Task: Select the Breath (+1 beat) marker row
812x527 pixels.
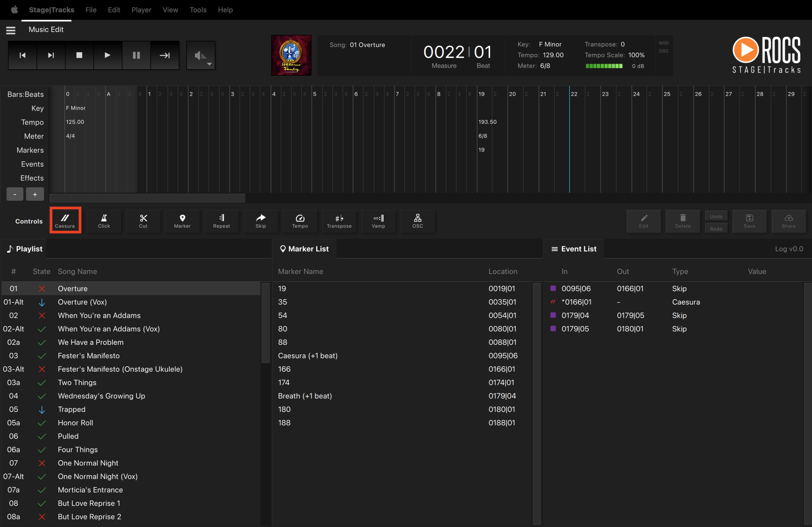Action: tap(305, 396)
